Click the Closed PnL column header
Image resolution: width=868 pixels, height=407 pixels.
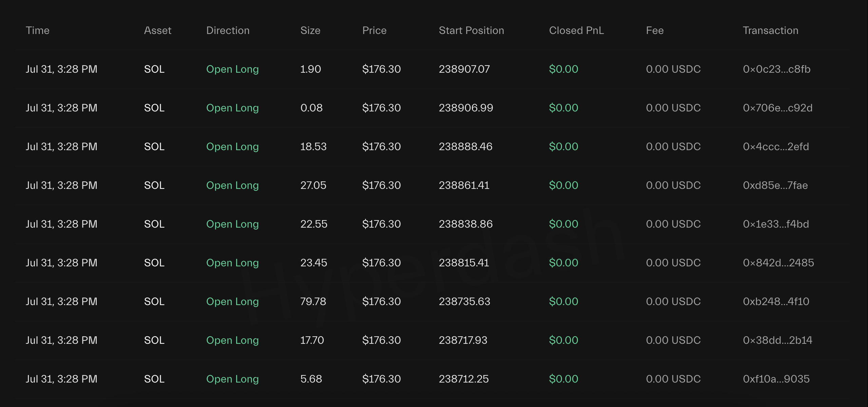[576, 30]
